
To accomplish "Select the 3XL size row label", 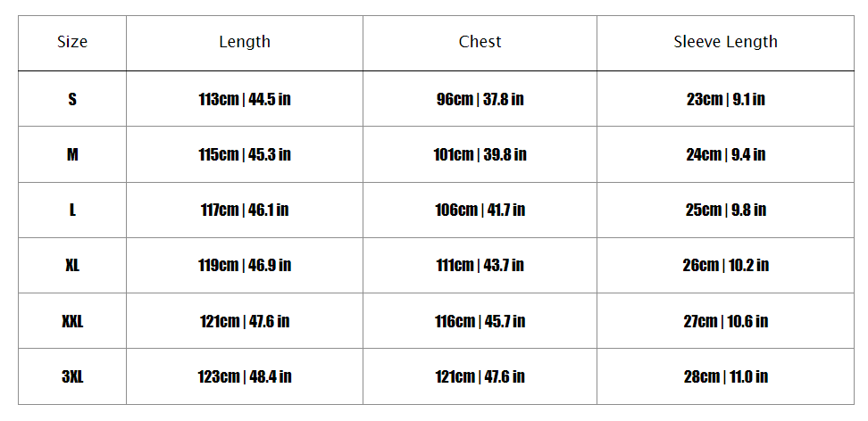I will pos(72,376).
